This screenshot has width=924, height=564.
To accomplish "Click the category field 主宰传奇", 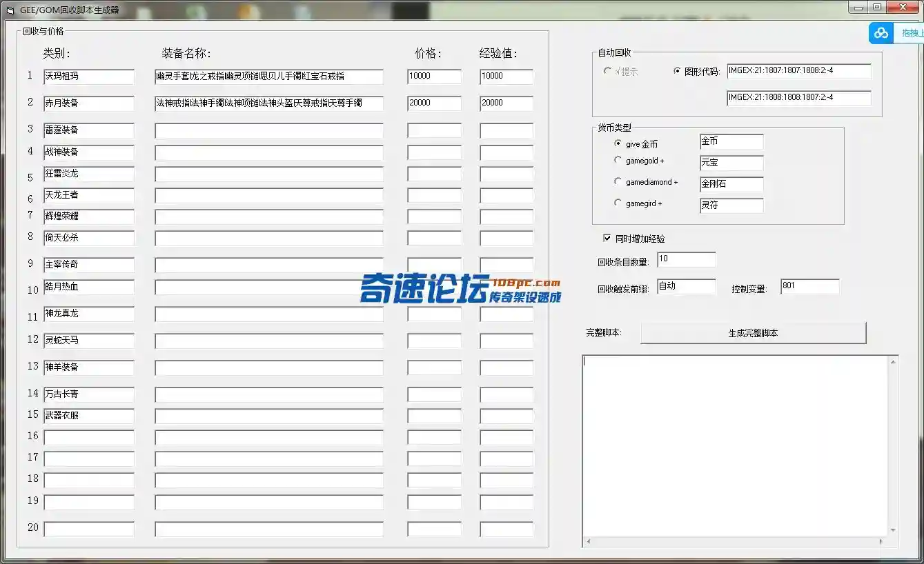I will pyautogui.click(x=89, y=265).
